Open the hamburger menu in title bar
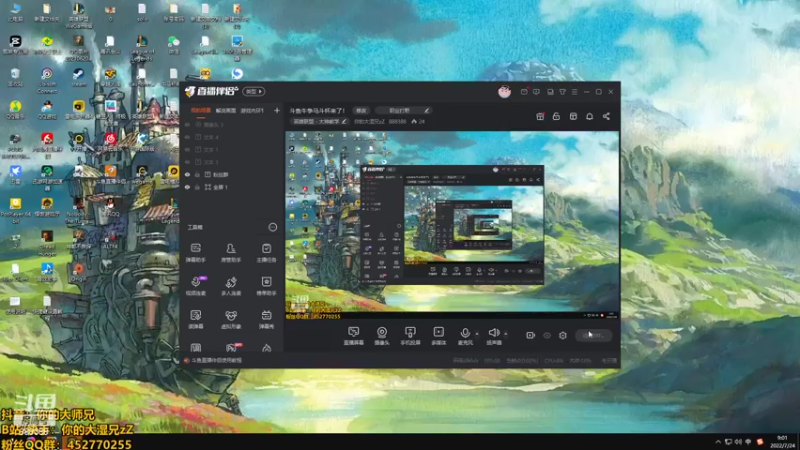This screenshot has height=450, width=800. click(x=574, y=92)
